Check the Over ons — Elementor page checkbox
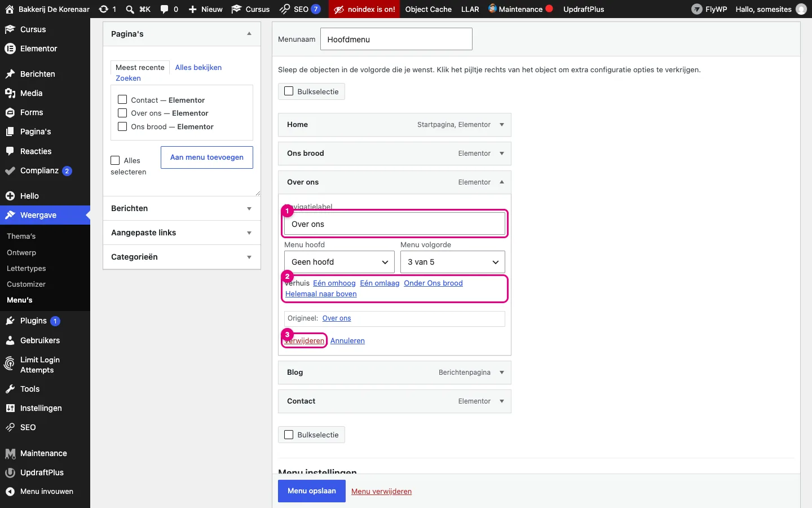Screen dimensions: 812x508 tap(122, 113)
